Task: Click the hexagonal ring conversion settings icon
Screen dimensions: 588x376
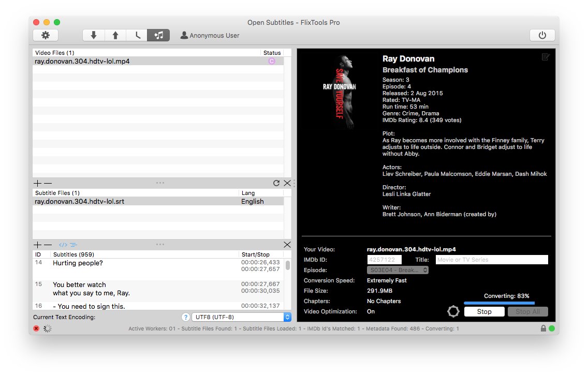Action: tap(453, 311)
